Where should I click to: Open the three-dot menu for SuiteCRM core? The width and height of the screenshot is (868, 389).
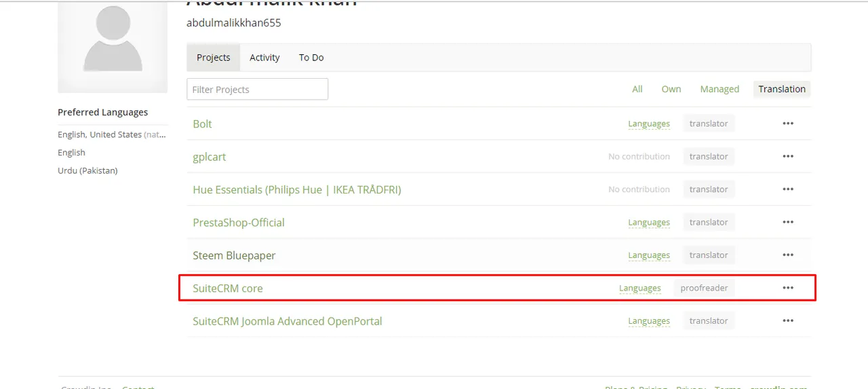pyautogui.click(x=788, y=288)
